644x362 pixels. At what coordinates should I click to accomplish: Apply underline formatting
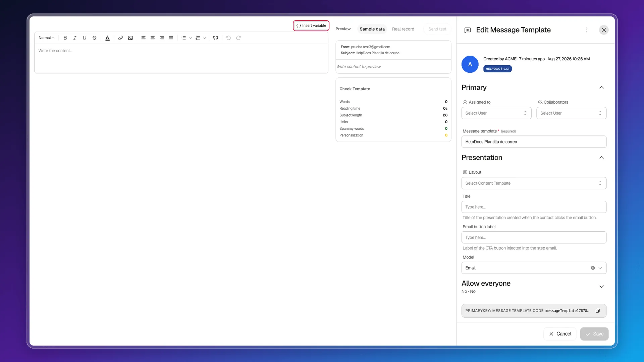[85, 38]
